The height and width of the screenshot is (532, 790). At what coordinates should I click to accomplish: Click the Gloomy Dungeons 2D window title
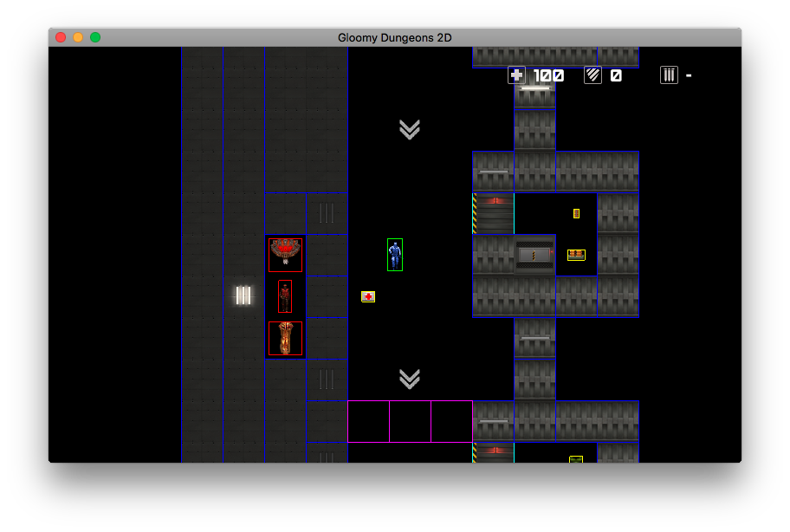pyautogui.click(x=394, y=38)
